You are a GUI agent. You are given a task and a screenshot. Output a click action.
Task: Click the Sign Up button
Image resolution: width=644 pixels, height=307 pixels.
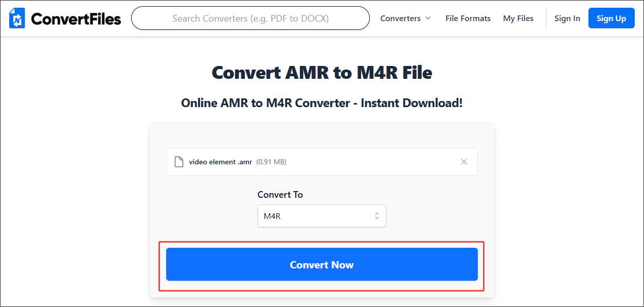(x=612, y=19)
